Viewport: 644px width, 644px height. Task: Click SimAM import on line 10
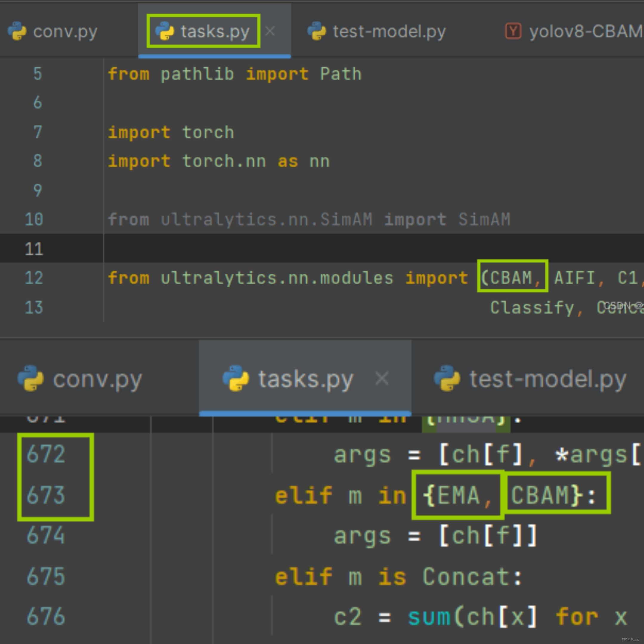[x=484, y=219]
